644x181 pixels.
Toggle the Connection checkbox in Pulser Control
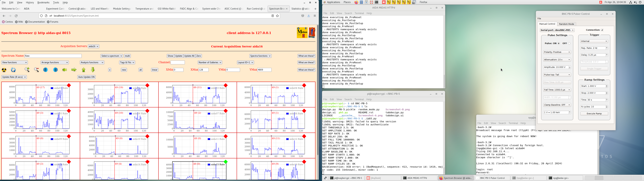click(x=602, y=30)
